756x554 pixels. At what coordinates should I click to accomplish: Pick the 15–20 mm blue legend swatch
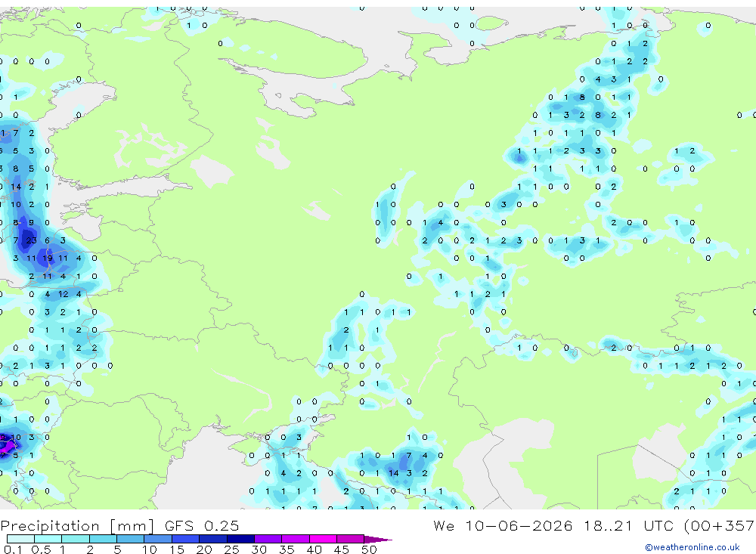click(186, 539)
